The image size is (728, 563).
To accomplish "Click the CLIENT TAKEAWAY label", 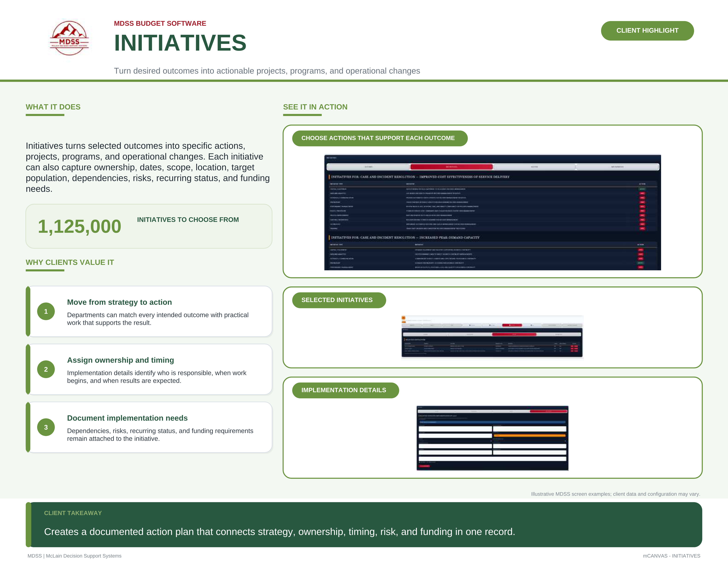I will tap(73, 513).
